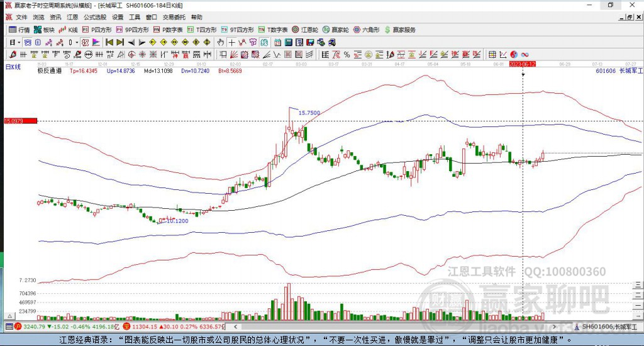Viewport: 644px width, 346px height.
Task: Click the 15.7500 high price label
Action: (309, 113)
